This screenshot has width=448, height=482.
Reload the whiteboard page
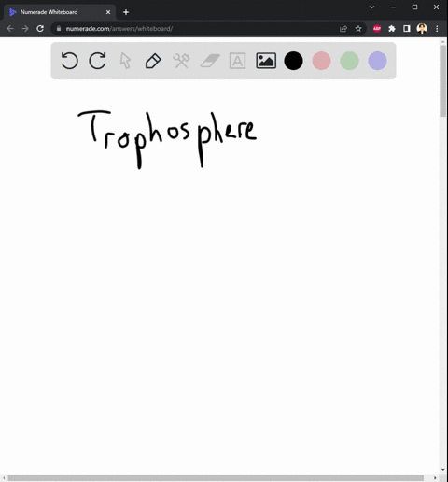pos(40,29)
